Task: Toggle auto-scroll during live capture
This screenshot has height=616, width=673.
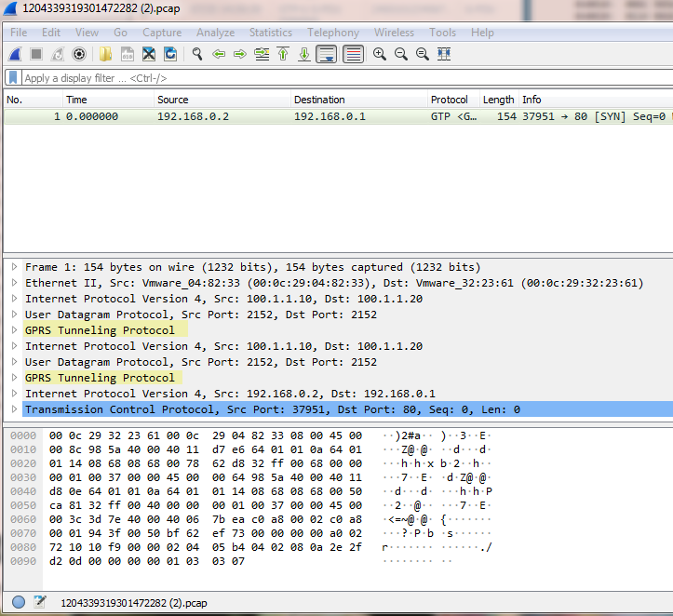Action: 326,55
